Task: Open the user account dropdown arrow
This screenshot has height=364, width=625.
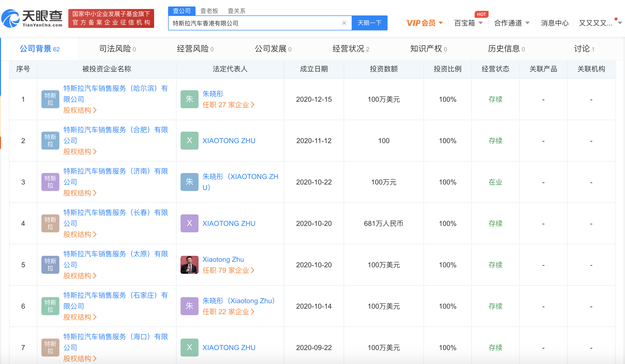Action: click(620, 23)
